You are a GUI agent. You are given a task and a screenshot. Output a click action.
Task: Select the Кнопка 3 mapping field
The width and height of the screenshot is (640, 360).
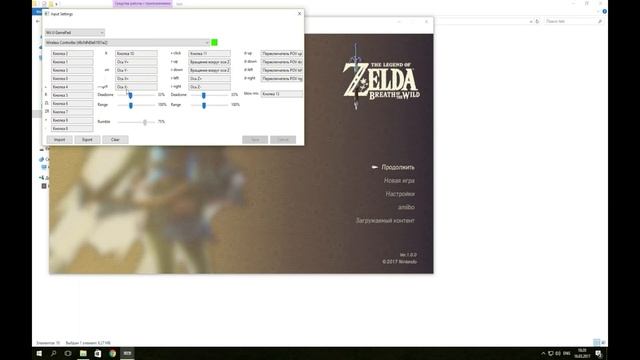72,70
